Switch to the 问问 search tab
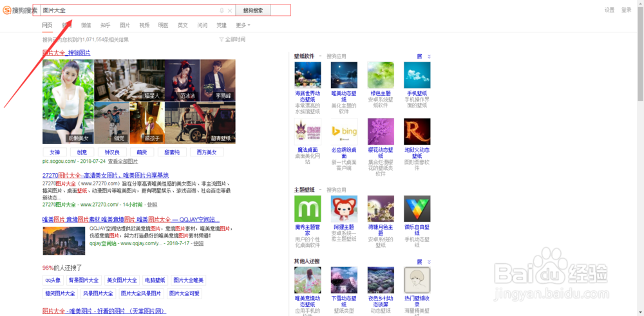Image resolution: width=644 pixels, height=316 pixels. 202,25
